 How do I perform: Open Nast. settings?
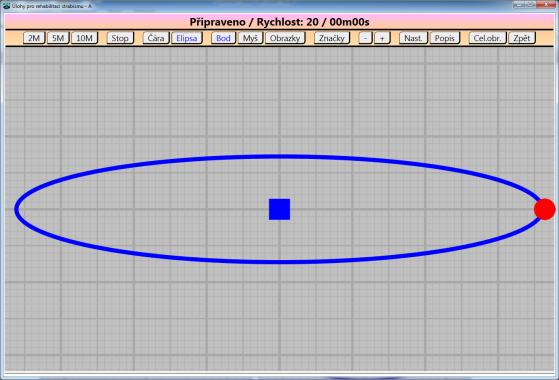click(x=413, y=38)
